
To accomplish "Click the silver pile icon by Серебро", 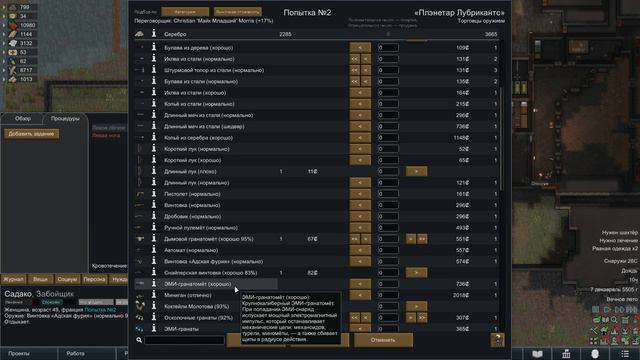I will tap(139, 34).
